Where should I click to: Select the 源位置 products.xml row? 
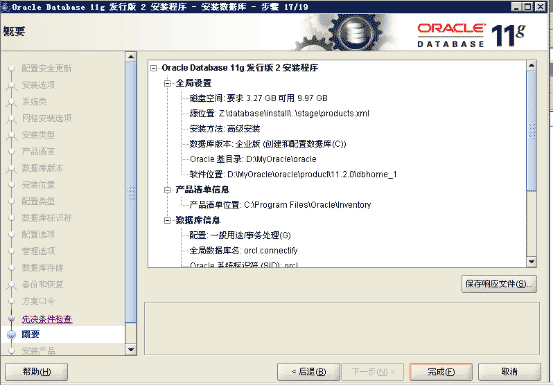pos(279,113)
